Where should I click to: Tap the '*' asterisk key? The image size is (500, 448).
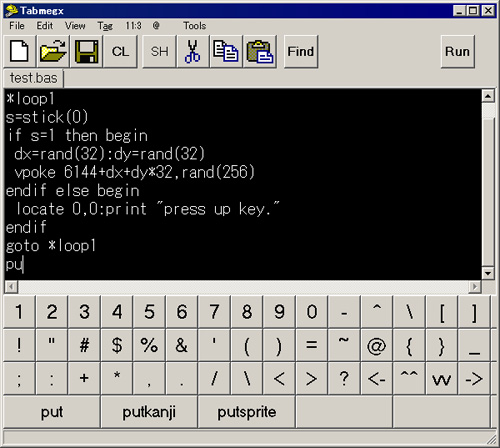[117, 379]
